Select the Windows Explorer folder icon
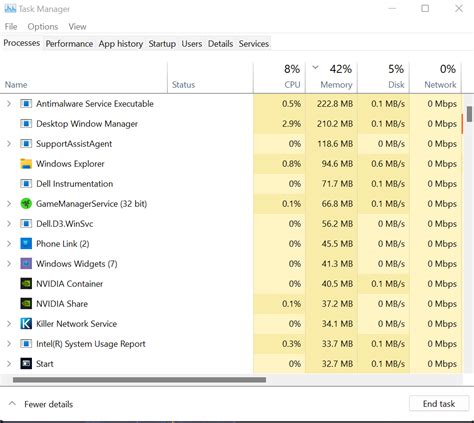The image size is (474, 423). 26,164
